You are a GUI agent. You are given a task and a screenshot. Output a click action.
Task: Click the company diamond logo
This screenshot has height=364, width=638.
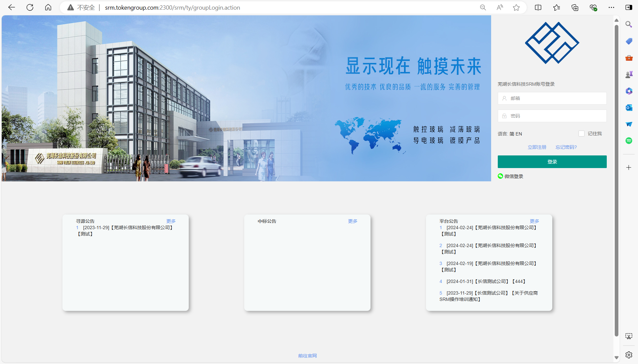[552, 43]
